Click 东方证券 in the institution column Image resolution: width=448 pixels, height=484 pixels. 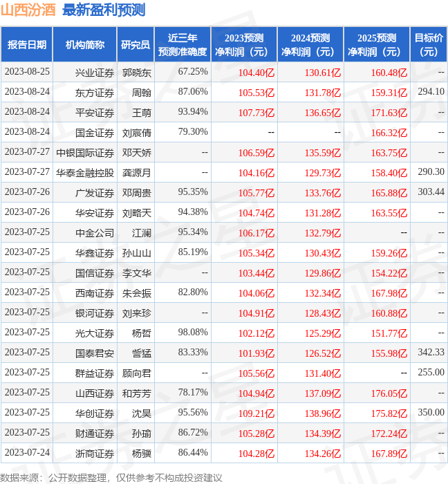tap(95, 92)
